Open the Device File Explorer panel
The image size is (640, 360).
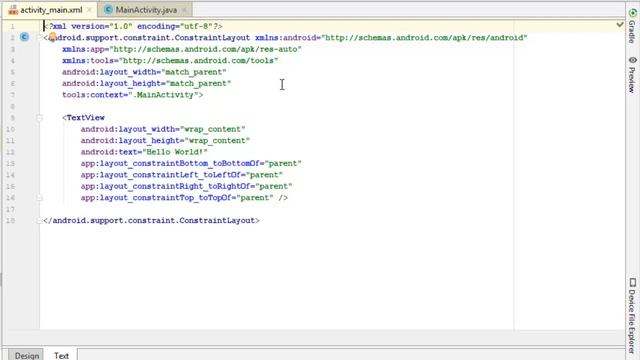632,315
